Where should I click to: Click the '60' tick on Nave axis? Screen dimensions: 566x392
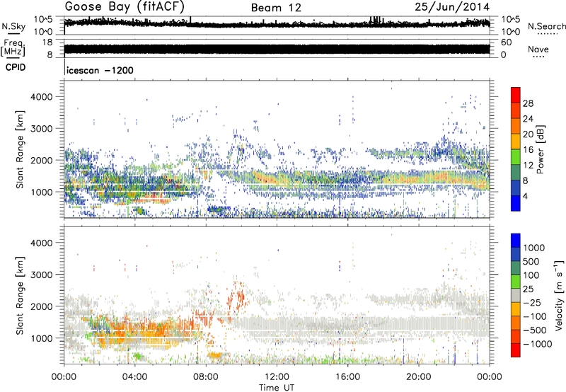pyautogui.click(x=506, y=42)
